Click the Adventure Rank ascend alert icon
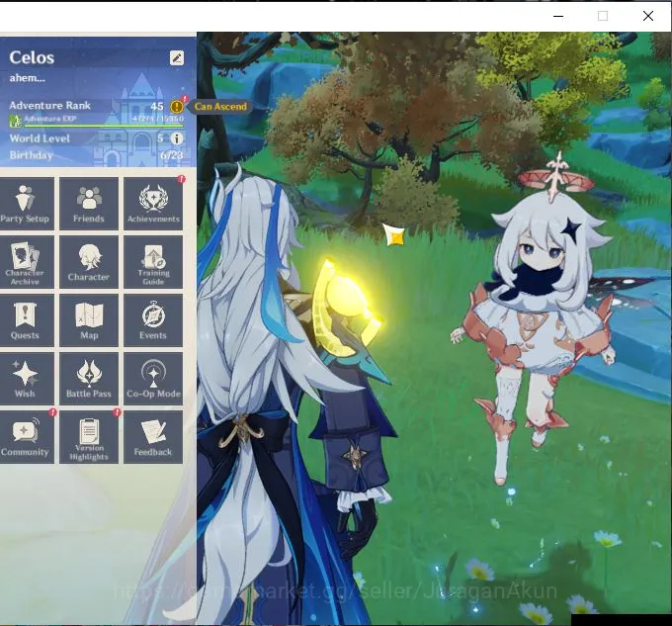Image resolution: width=672 pixels, height=626 pixels. click(177, 106)
